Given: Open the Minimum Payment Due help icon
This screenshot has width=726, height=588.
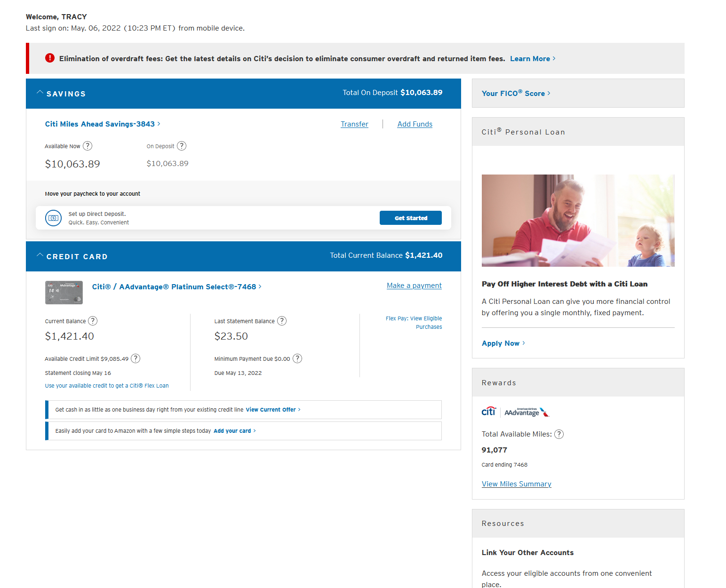Looking at the screenshot, I should (x=297, y=358).
